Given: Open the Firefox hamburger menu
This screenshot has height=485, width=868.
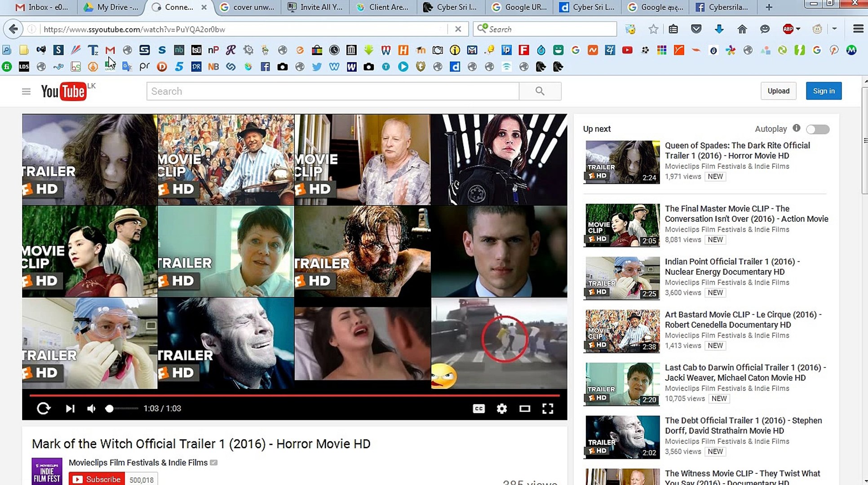Looking at the screenshot, I should [x=858, y=29].
